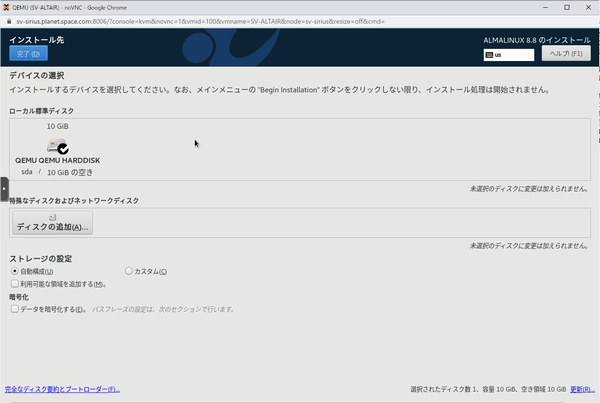Viewport: 600px width, 403px height.
Task: Select the QEMU HARDDISK sda disk icon
Action: [x=57, y=147]
